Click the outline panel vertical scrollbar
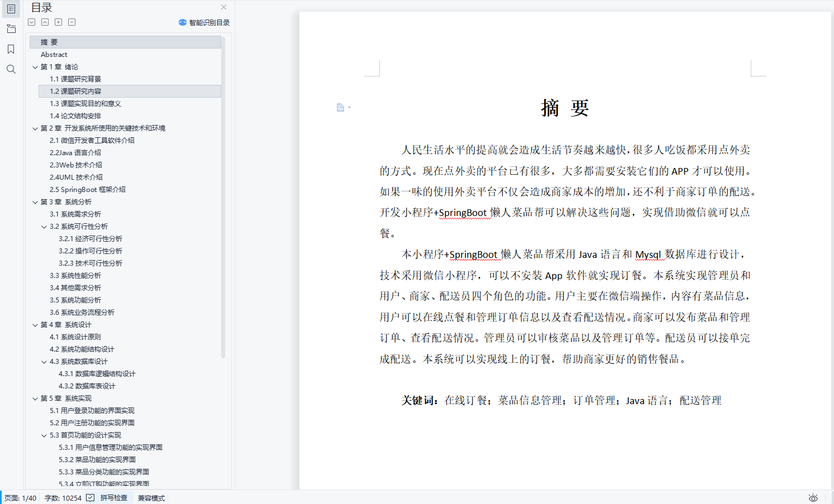Screen dimensions: 834x504 [x=223, y=198]
